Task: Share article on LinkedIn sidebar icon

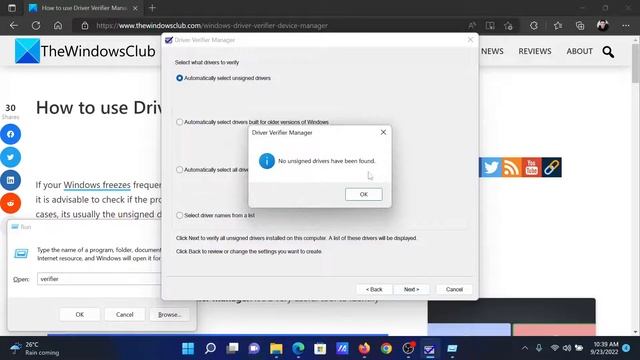Action: [11, 180]
